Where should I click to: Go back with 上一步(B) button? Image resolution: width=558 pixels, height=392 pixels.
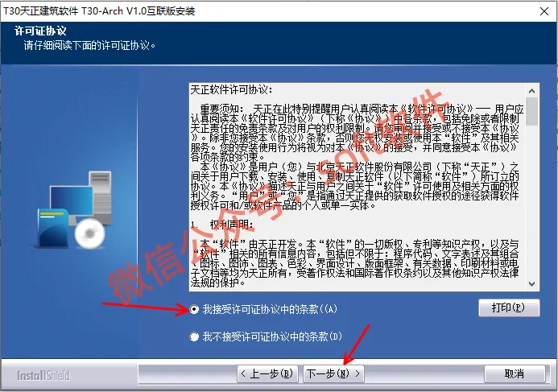(267, 373)
